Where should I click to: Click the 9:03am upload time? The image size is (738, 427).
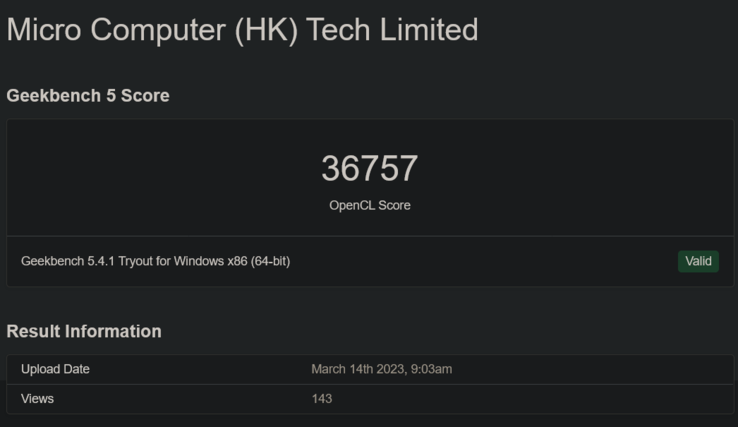(430, 369)
